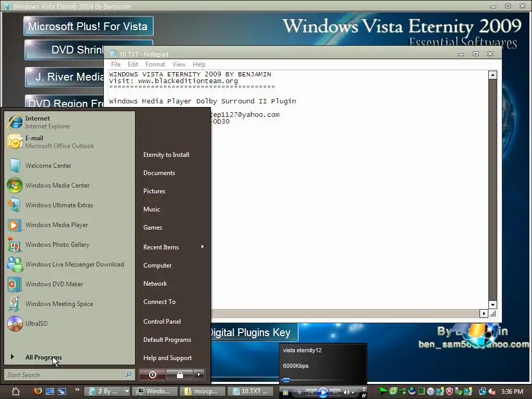Click the Start Search magnifier icon
Screen dimensions: 532x399
coord(128,374)
